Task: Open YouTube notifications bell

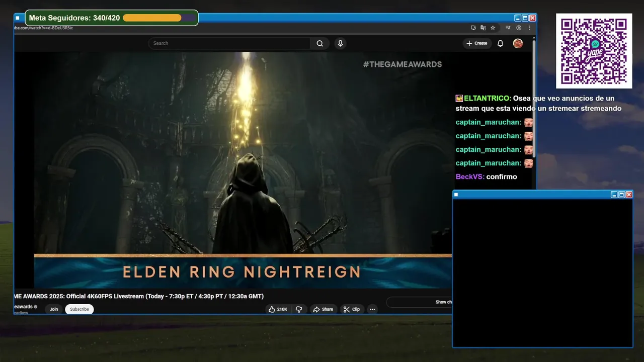Action: tap(500, 43)
